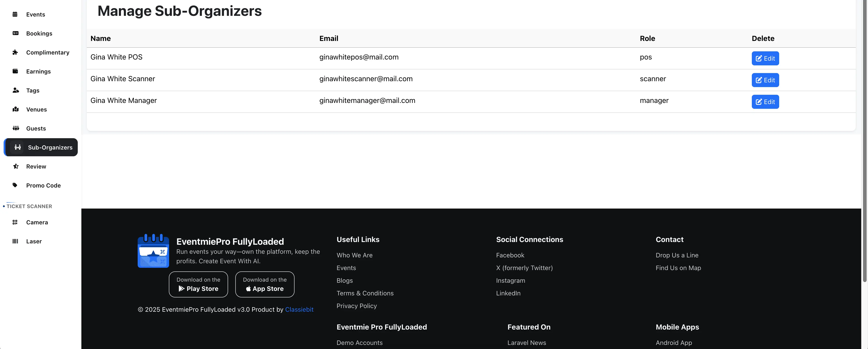Download on the App Store button
This screenshot has width=868, height=349.
(x=264, y=284)
